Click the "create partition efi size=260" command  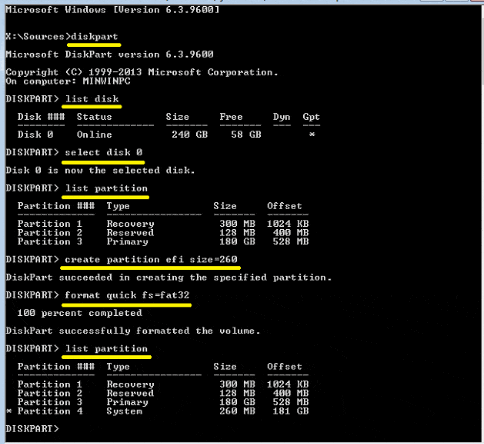click(x=151, y=260)
